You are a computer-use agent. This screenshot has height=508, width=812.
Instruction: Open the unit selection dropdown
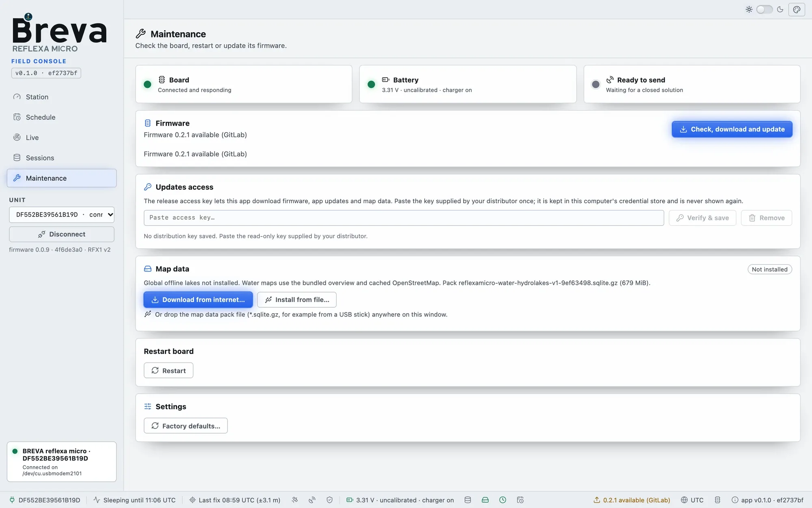tap(62, 215)
